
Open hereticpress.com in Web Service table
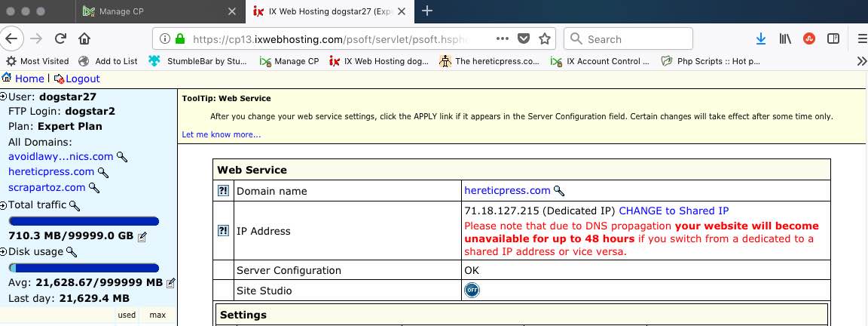pyautogui.click(x=508, y=191)
